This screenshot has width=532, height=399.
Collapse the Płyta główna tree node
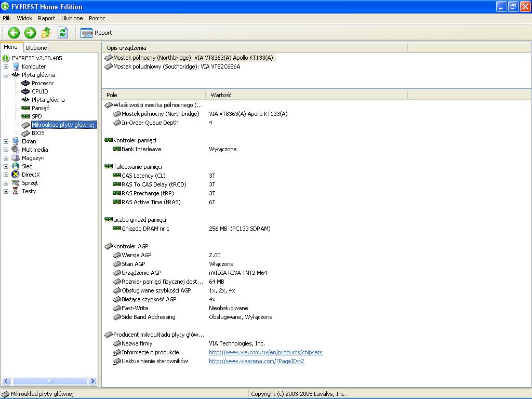6,75
